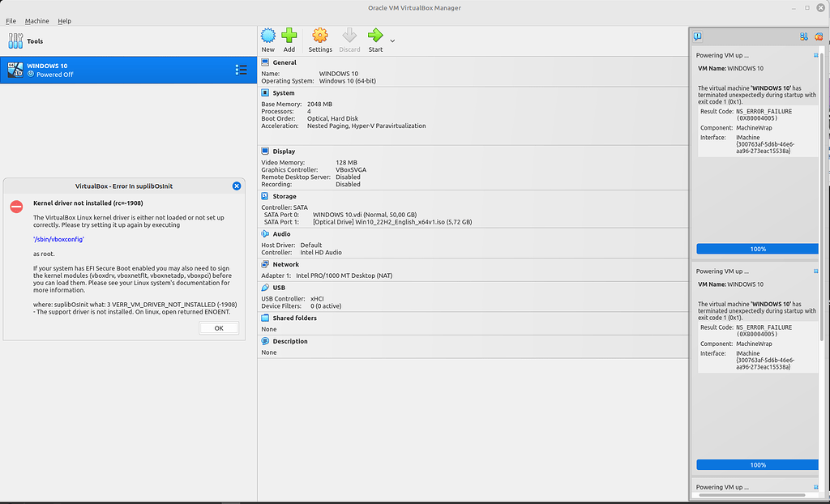Click the Storage section header
Viewport: 830px width, 504px height.
pyautogui.click(x=284, y=196)
